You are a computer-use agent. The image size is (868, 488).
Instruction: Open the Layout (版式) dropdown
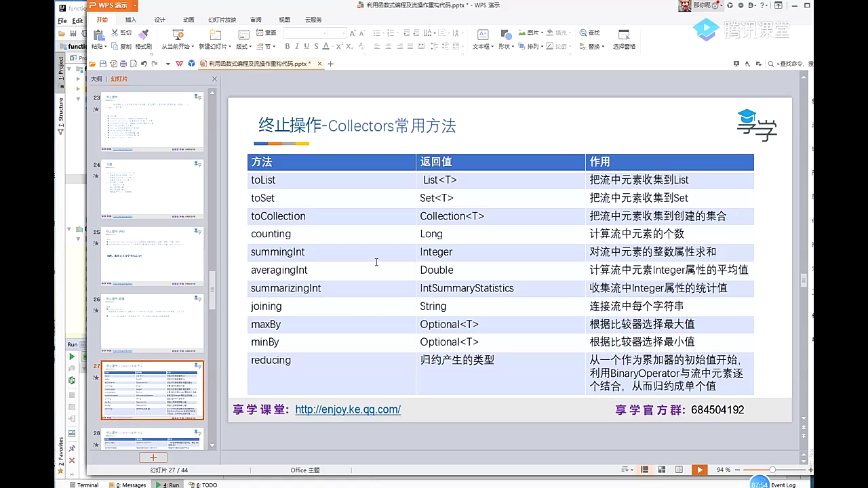(x=243, y=47)
